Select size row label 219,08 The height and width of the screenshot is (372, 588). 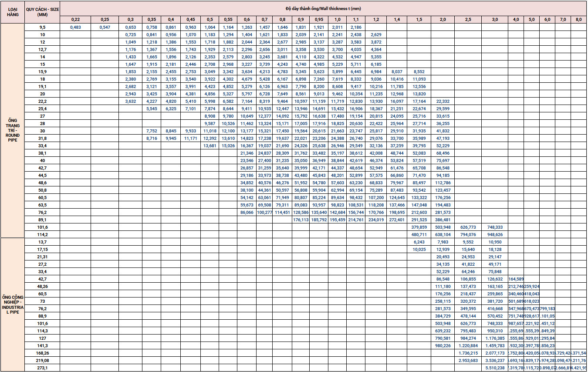42,360
